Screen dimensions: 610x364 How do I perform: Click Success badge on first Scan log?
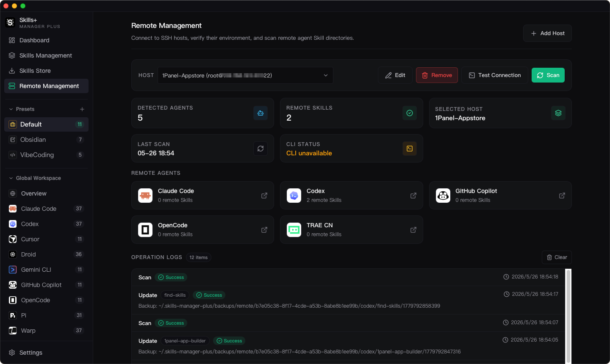pos(171,277)
